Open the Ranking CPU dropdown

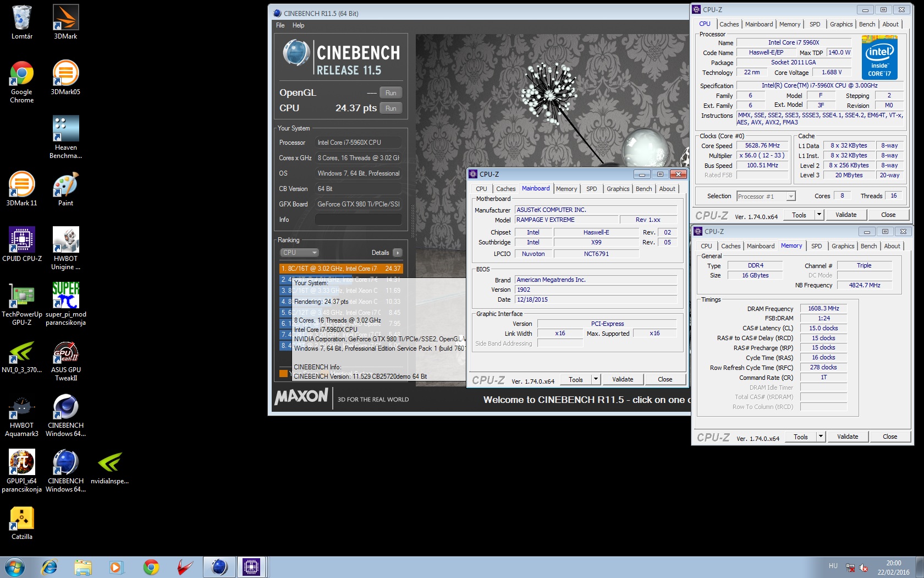(x=299, y=253)
